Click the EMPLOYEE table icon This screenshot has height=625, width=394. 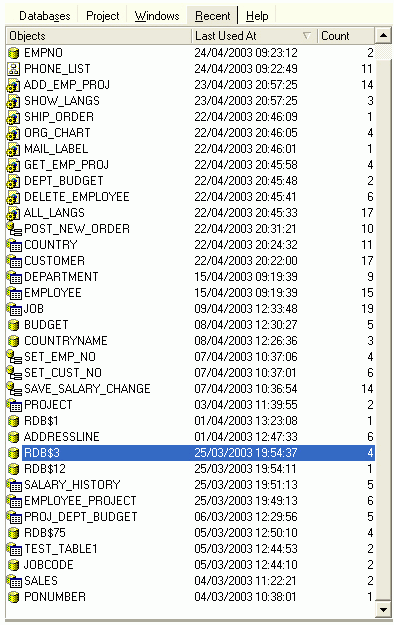pos(14,293)
